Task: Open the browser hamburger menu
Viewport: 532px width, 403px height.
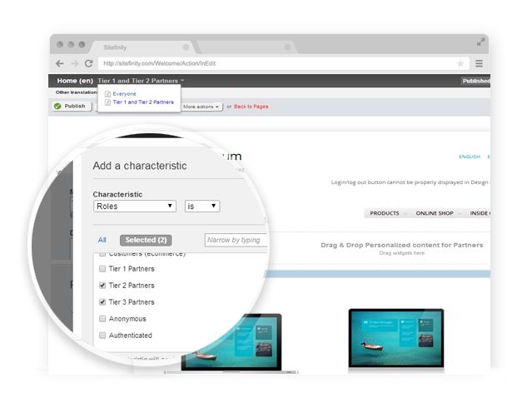Action: coord(479,63)
